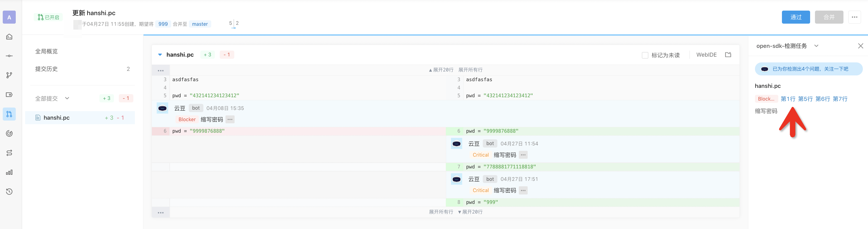Click the avatar 'A' icon in sidebar
The width and height of the screenshot is (868, 229).
pos(9,17)
